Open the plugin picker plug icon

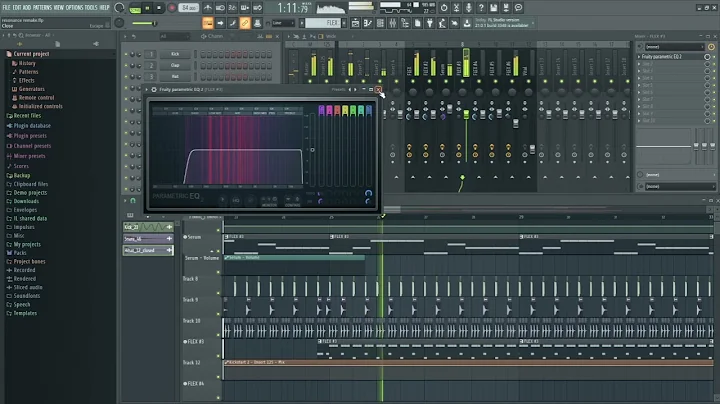tap(430, 23)
